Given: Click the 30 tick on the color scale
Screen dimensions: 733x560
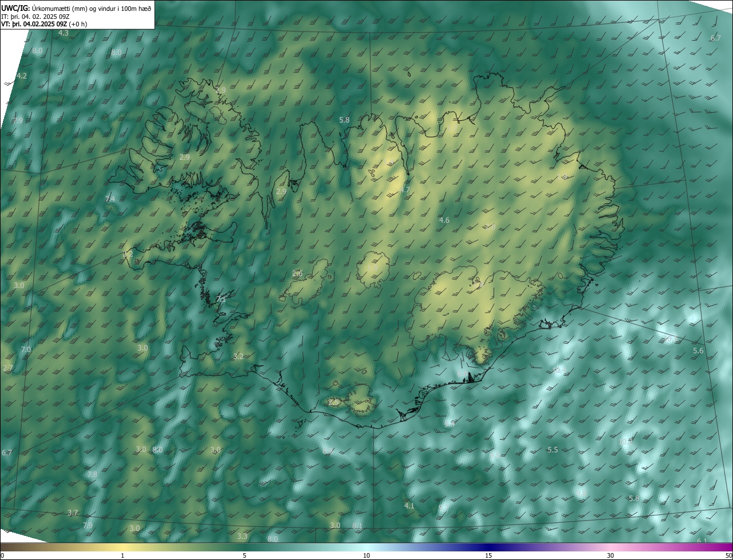Looking at the screenshot, I should tap(610, 555).
